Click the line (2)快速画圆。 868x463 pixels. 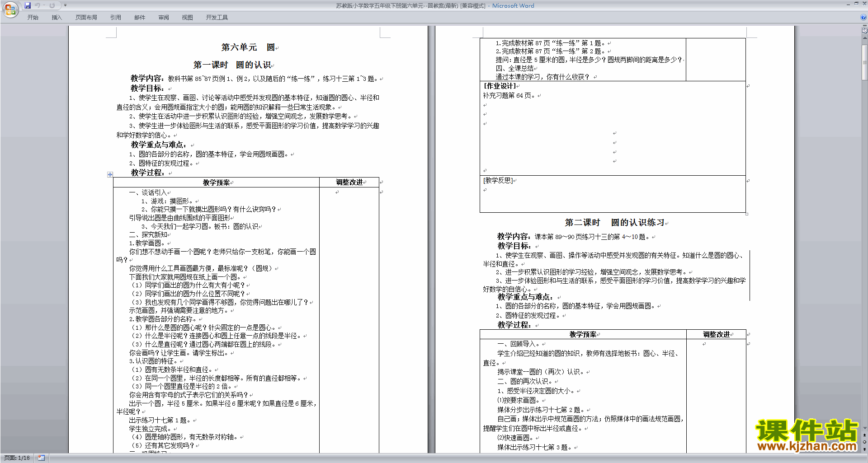[515, 438]
